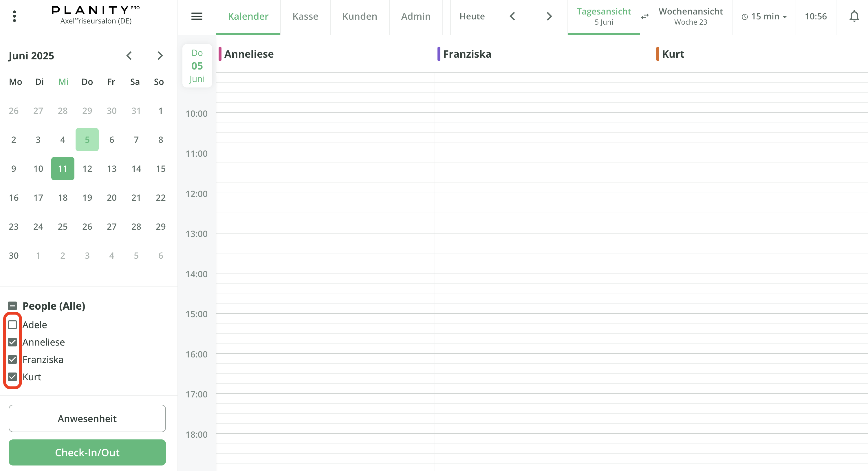The width and height of the screenshot is (868, 471).
Task: Click the Anwesenheit button
Action: [87, 418]
